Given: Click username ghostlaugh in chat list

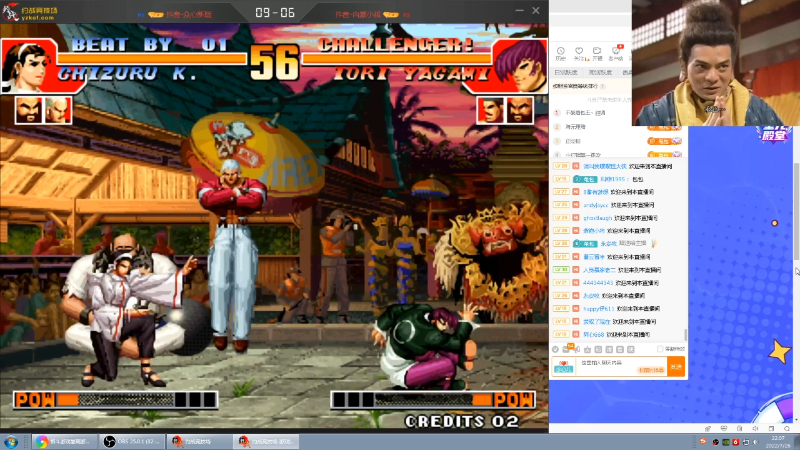Looking at the screenshot, I should pyautogui.click(x=597, y=218).
